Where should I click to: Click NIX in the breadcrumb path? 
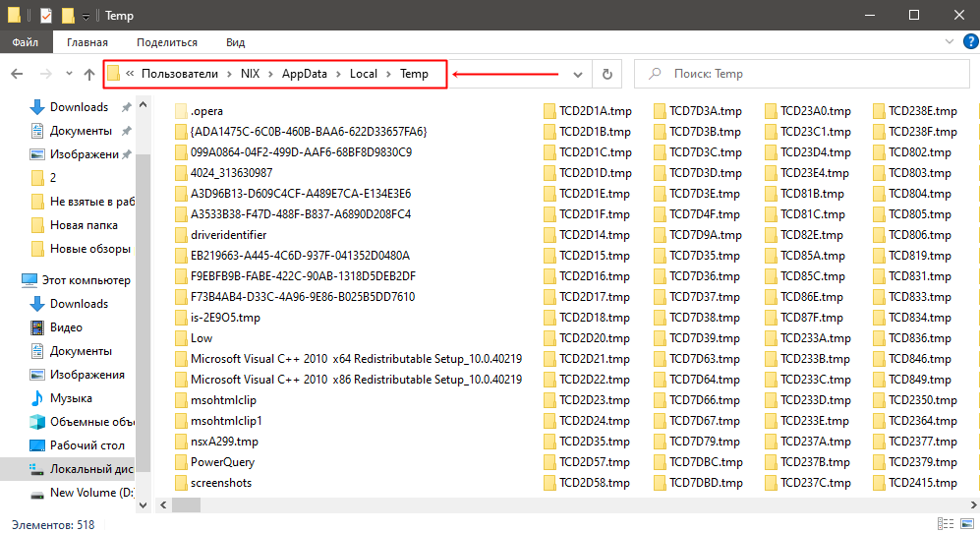[250, 74]
